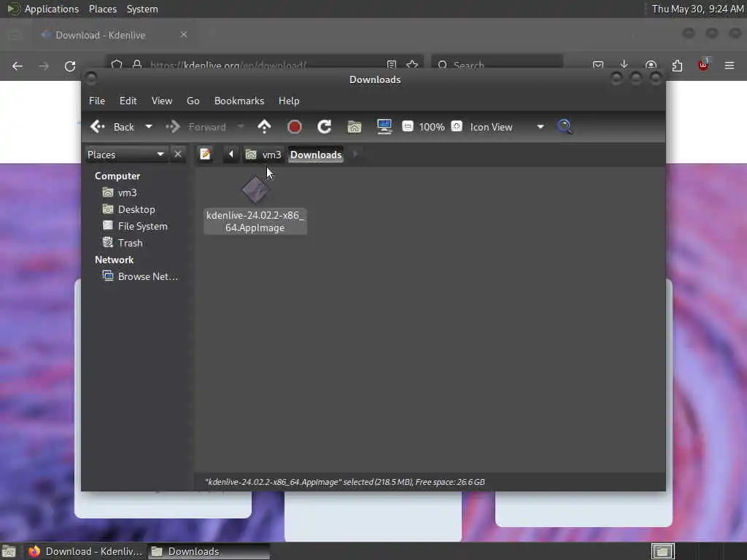Switch to Firefox in the bottom taskbar
Image resolution: width=747 pixels, height=560 pixels.
click(x=85, y=551)
